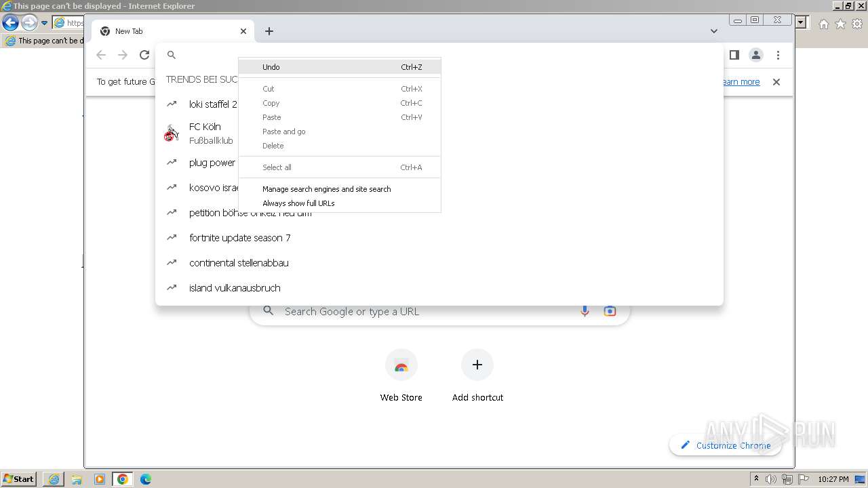Viewport: 868px width, 488px height.
Task: Click Internet Explorer back button
Action: pyautogui.click(x=10, y=23)
